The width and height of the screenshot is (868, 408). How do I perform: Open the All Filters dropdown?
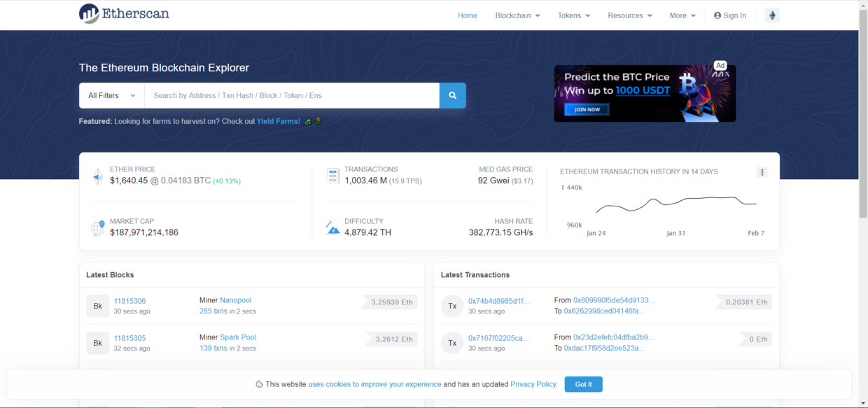pyautogui.click(x=111, y=96)
